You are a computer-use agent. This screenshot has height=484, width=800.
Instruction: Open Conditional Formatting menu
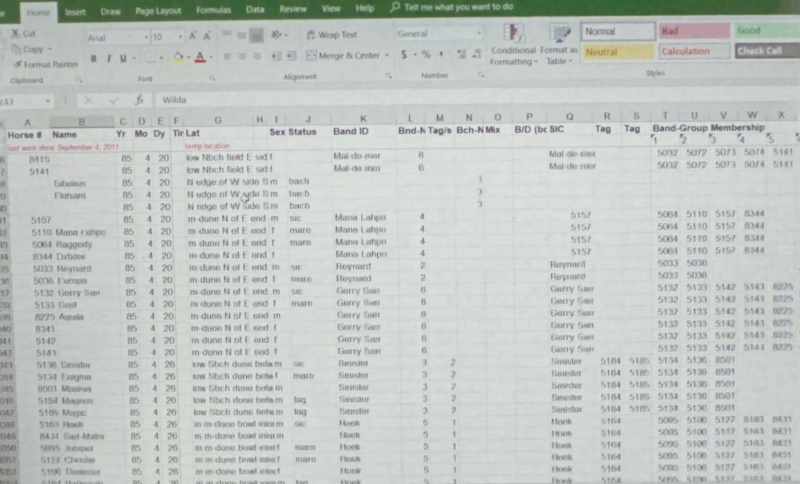(513, 44)
